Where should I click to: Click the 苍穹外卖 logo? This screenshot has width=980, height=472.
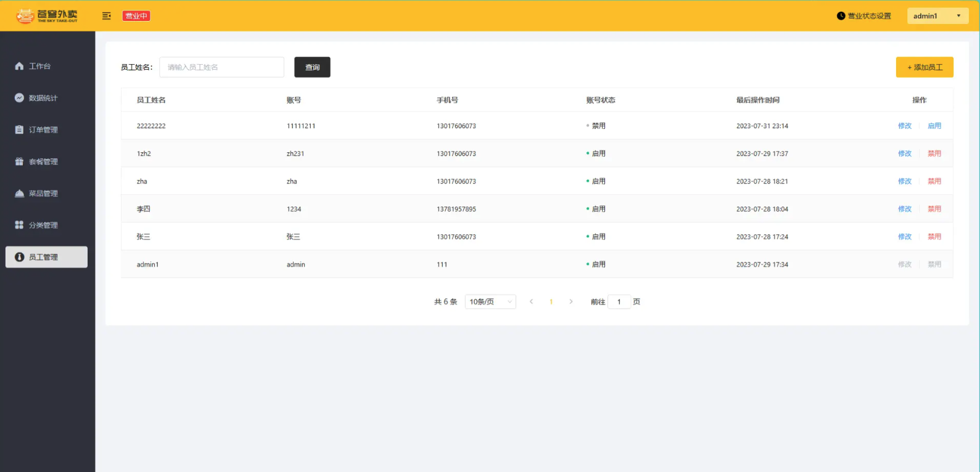[x=47, y=15]
